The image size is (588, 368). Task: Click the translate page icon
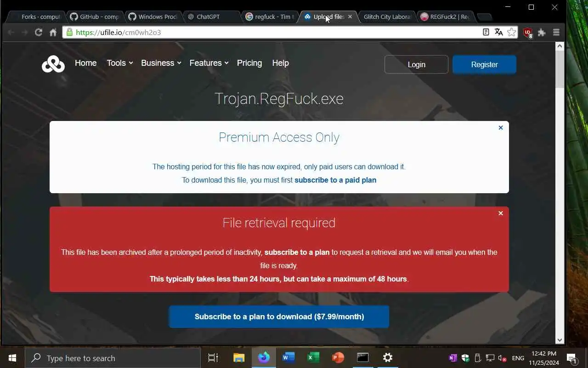[x=498, y=32]
